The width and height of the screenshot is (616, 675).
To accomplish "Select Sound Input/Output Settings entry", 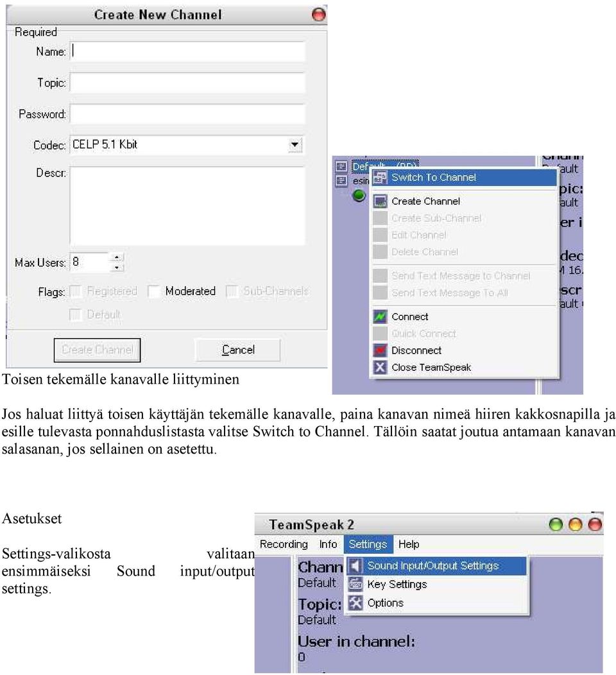I will 436,566.
